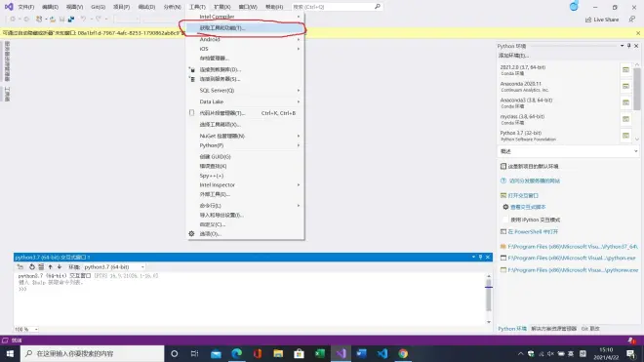Select the myclass (3.8, 64-bit) environment row
Screen dimensions: 644x362
pyautogui.click(x=558, y=119)
